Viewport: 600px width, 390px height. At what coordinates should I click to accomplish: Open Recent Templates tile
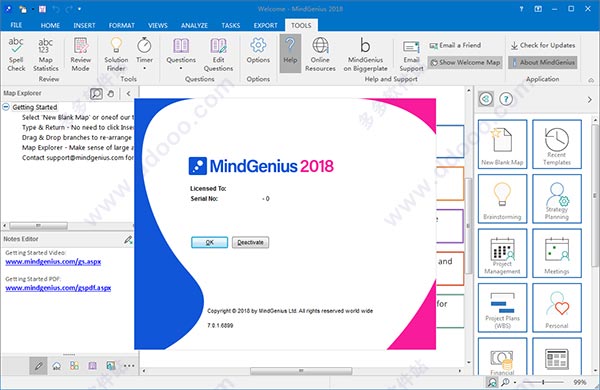[x=557, y=144]
